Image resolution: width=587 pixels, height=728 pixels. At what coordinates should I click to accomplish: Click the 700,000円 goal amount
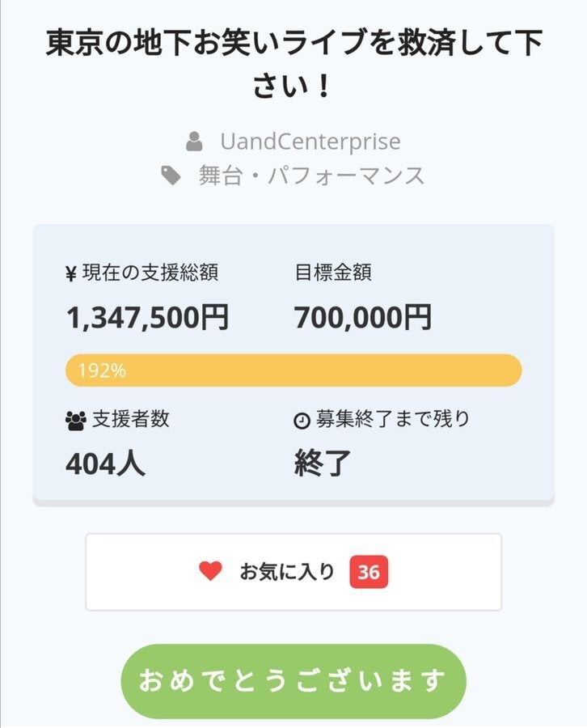pos(362,318)
